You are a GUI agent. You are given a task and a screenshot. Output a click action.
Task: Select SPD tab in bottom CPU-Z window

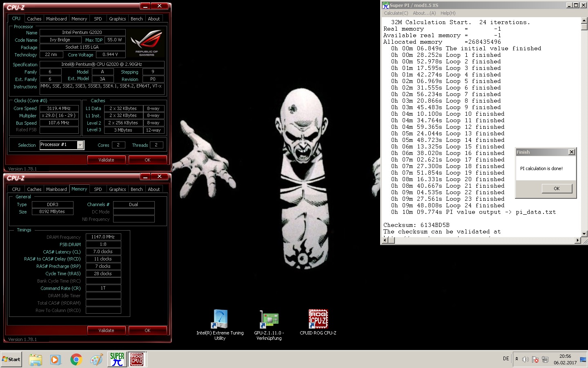[98, 189]
